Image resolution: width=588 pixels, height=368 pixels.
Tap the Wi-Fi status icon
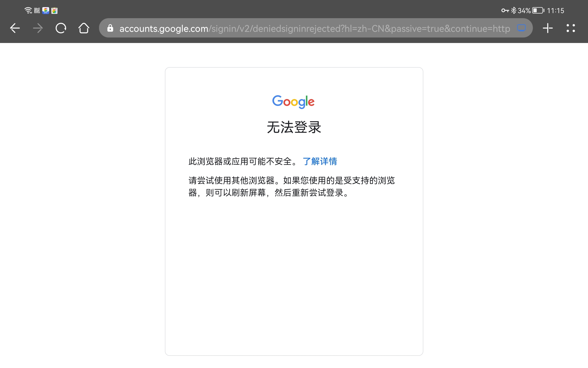click(28, 11)
